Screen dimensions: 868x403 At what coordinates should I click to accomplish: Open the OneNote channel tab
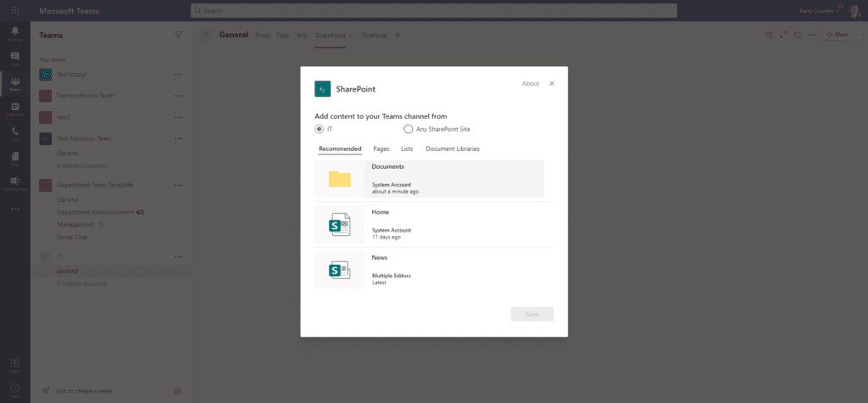tap(374, 36)
